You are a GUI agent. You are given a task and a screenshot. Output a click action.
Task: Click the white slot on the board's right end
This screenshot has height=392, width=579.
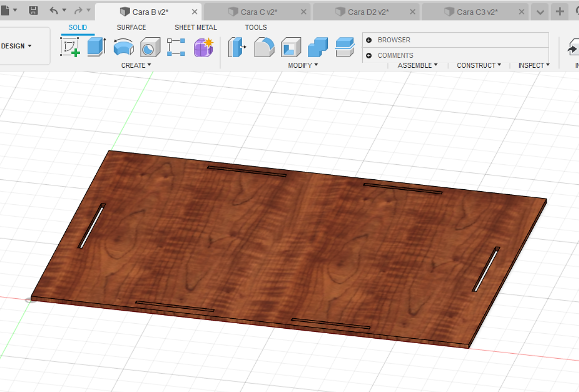[486, 269]
